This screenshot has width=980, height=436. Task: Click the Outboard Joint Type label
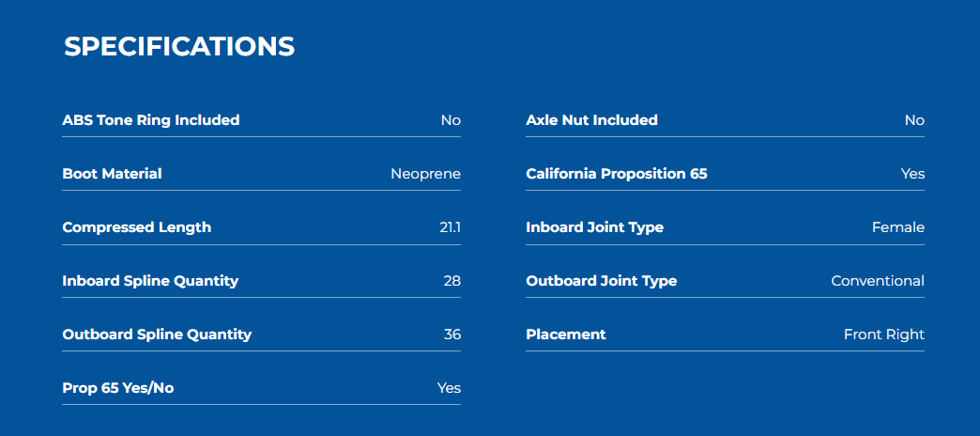click(x=602, y=282)
